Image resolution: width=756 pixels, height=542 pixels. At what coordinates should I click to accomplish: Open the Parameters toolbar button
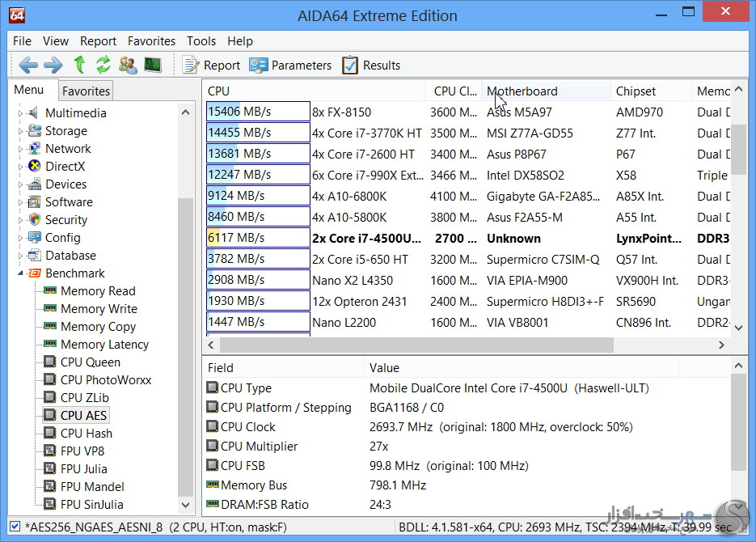point(290,66)
